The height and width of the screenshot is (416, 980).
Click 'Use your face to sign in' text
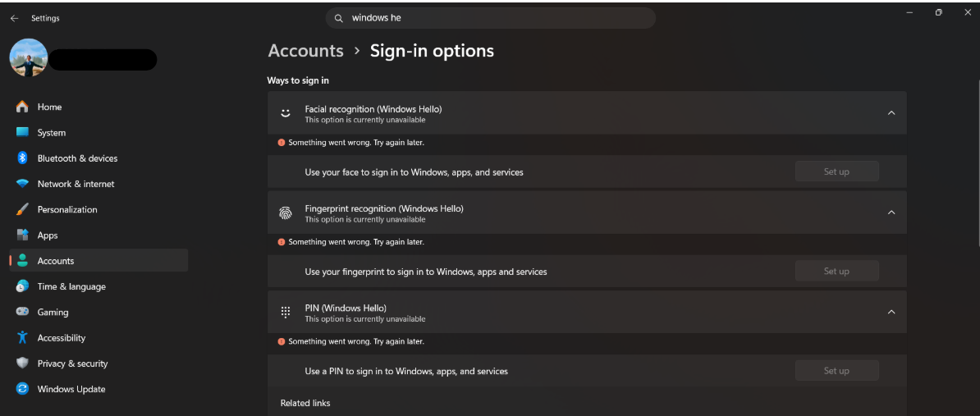click(x=414, y=171)
